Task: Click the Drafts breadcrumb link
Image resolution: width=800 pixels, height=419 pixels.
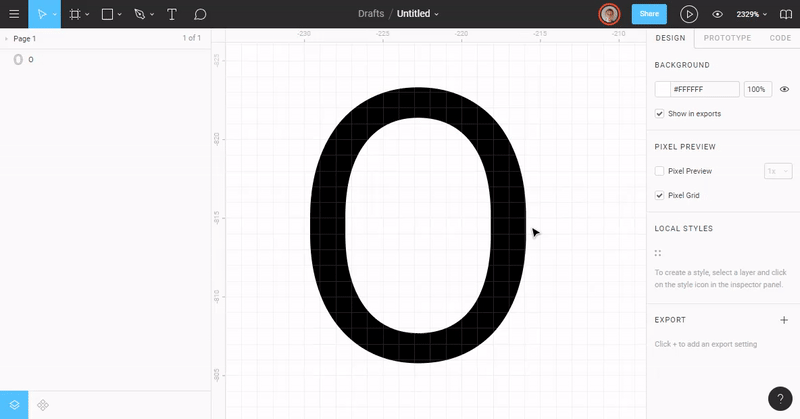Action: click(371, 14)
